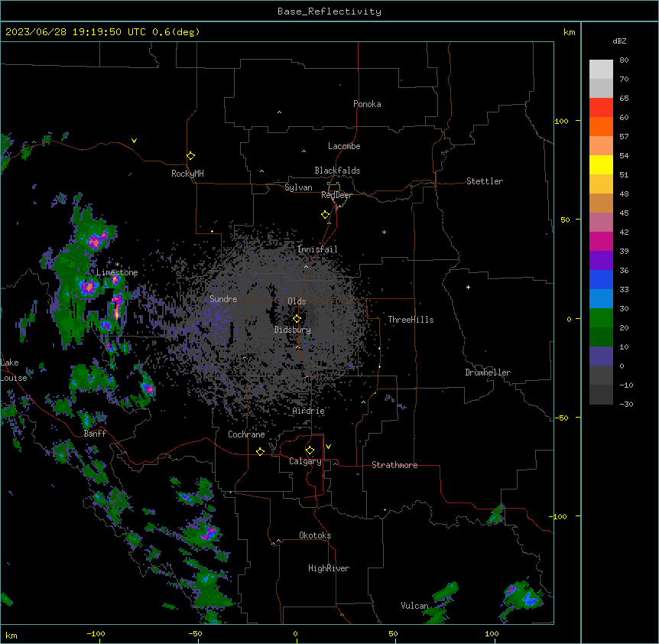Click the Limestone label
The height and width of the screenshot is (644, 659).
click(x=117, y=272)
